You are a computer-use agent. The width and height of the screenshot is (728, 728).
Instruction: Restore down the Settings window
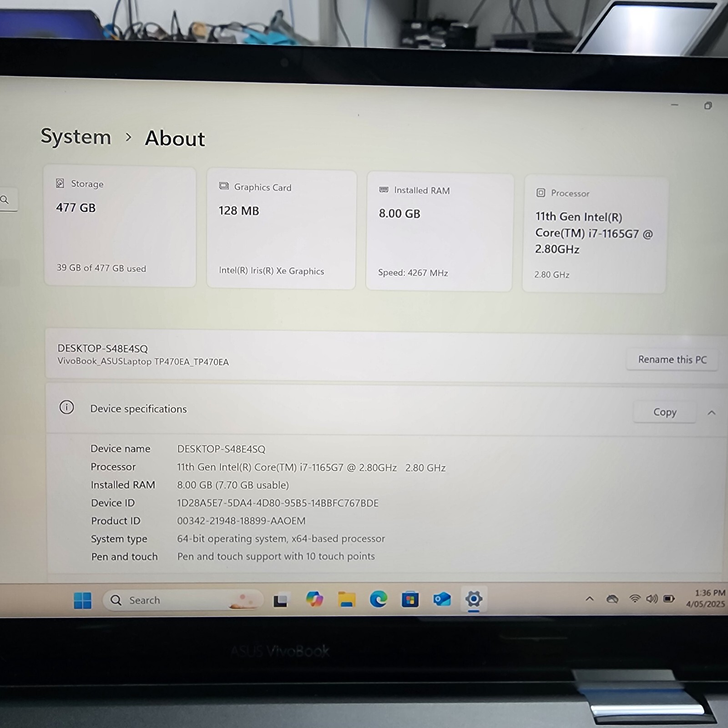(x=708, y=106)
